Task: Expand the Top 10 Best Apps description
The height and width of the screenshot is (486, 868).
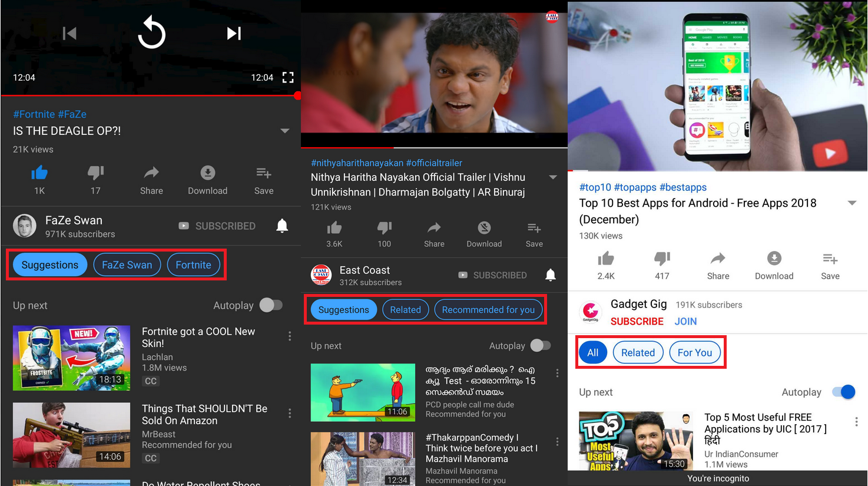Action: [x=852, y=203]
